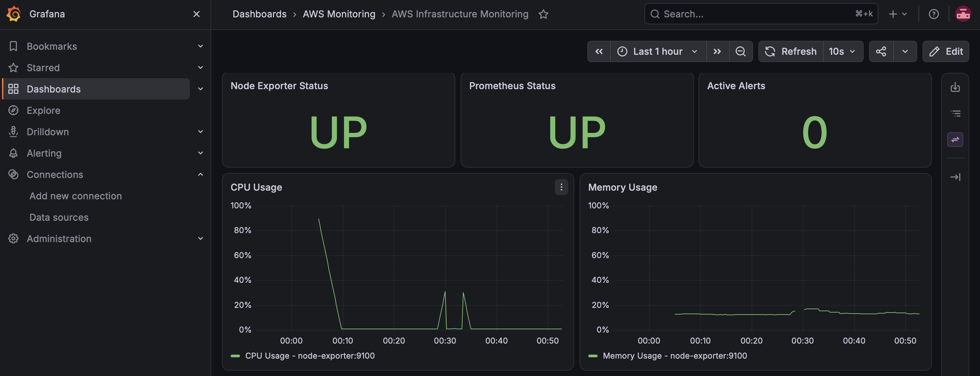Toggle the CPU Usage node-exporter legend series
980x376 pixels.
tap(310, 356)
